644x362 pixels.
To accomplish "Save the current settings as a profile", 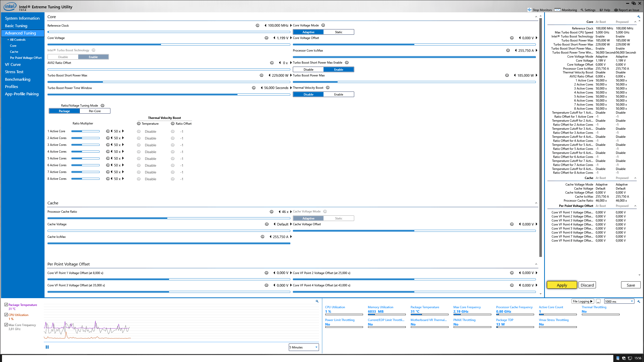I will click(x=631, y=285).
